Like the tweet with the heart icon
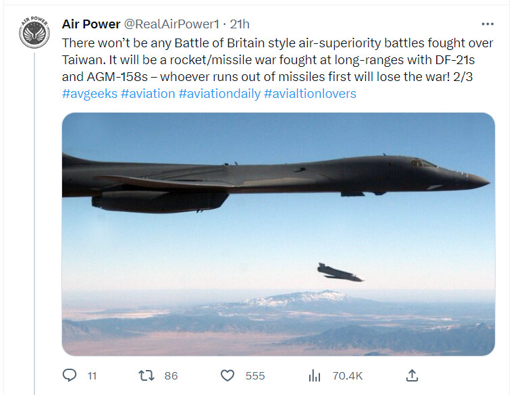Screen dimensions: 532x395 [x=228, y=375]
